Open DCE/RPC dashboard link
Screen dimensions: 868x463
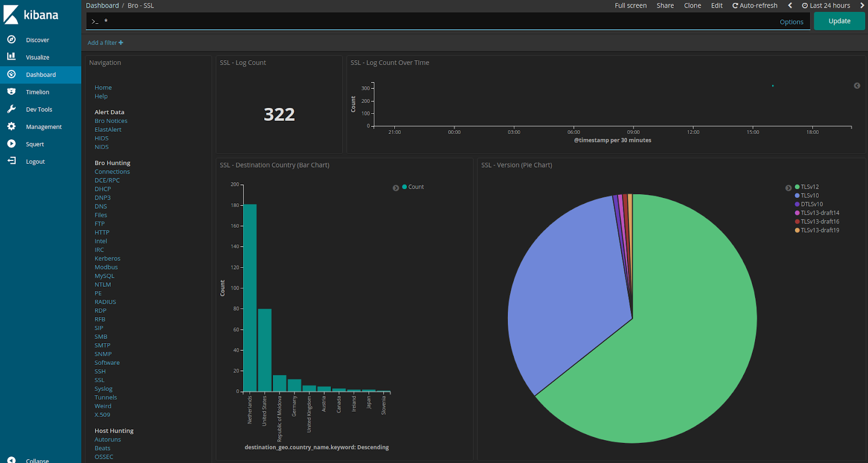coord(107,181)
